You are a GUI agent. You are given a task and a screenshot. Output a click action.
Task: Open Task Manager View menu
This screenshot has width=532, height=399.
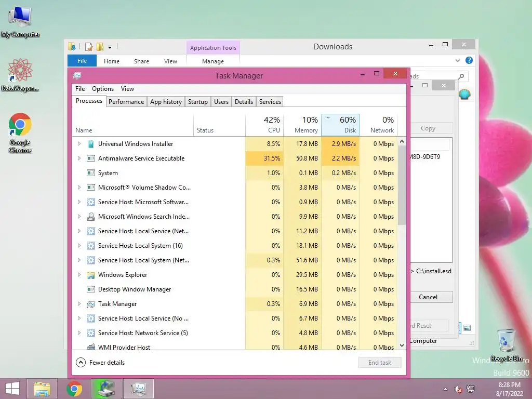pos(128,89)
